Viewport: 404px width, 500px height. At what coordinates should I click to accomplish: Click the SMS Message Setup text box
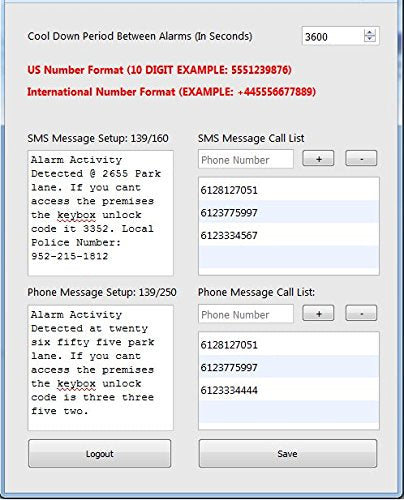[x=101, y=213]
